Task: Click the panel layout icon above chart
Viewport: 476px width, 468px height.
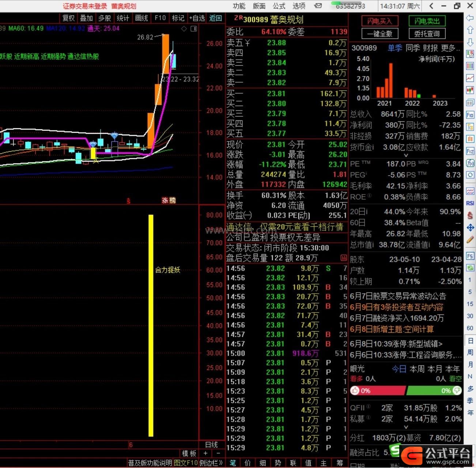Action: 194,29
